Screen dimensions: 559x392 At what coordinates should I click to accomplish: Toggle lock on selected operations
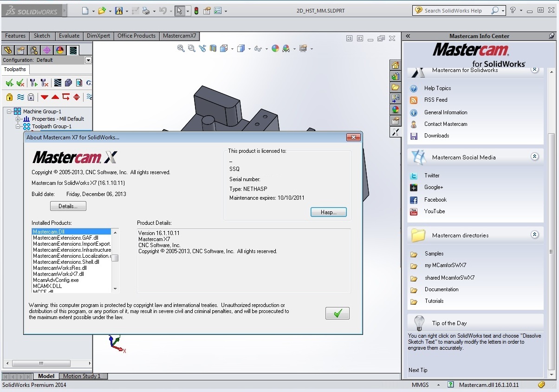(9, 97)
